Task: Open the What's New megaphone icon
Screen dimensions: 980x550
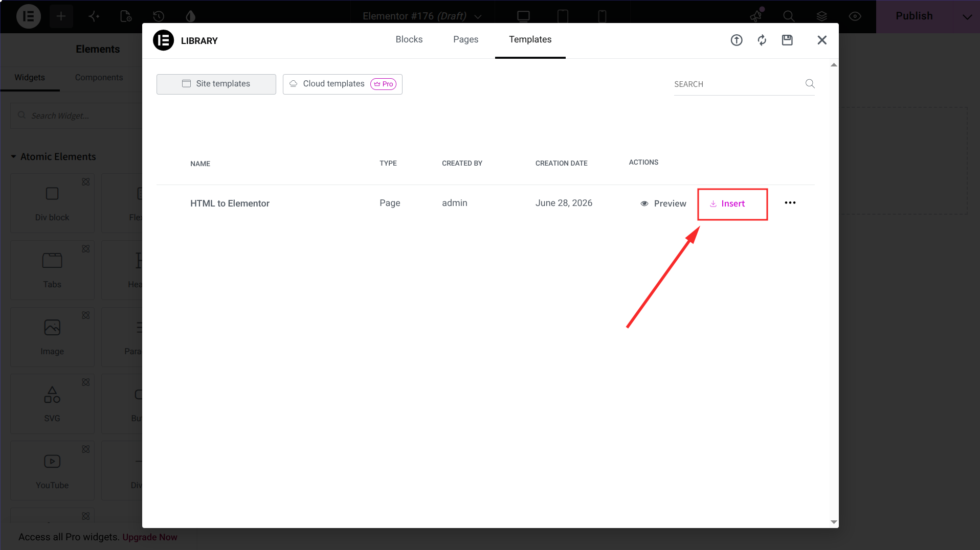Action: tap(756, 16)
